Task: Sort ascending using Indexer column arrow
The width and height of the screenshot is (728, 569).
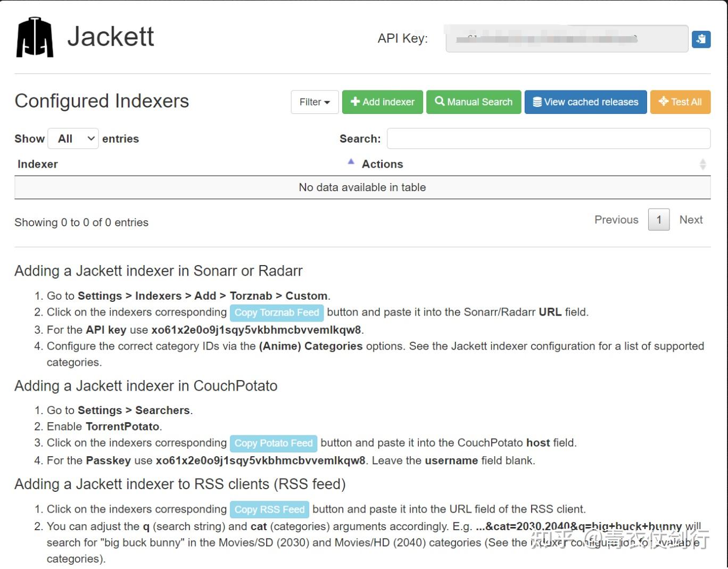Action: (x=351, y=162)
